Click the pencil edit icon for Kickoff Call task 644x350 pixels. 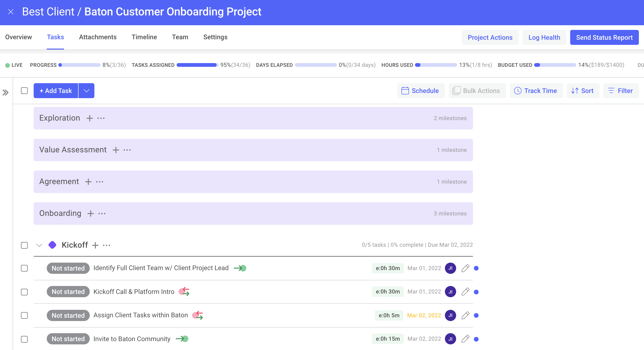[465, 292]
